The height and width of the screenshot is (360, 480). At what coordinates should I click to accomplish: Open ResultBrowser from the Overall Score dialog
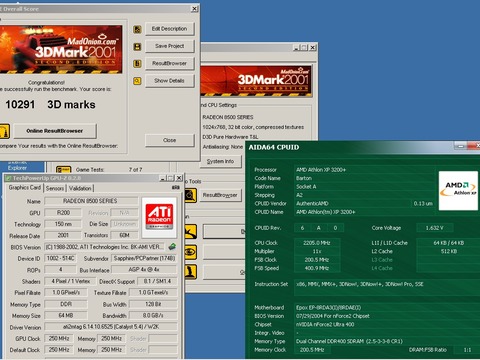pyautogui.click(x=170, y=63)
